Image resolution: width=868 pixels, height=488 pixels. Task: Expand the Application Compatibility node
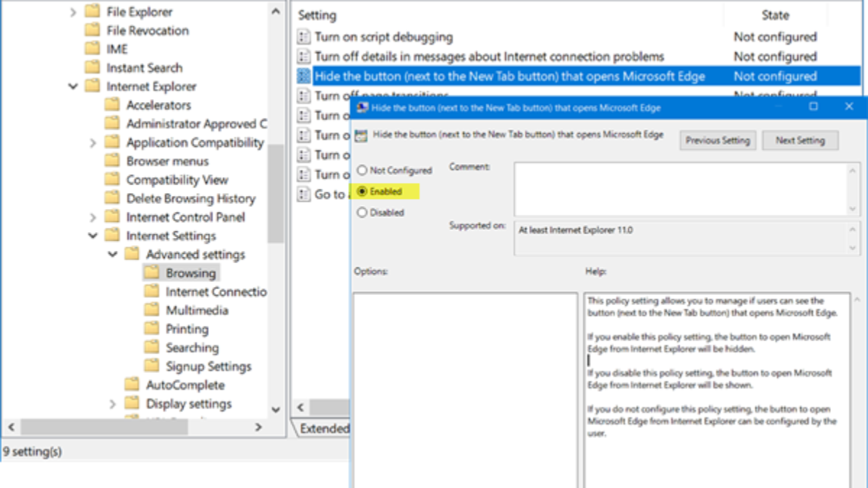[x=93, y=143]
